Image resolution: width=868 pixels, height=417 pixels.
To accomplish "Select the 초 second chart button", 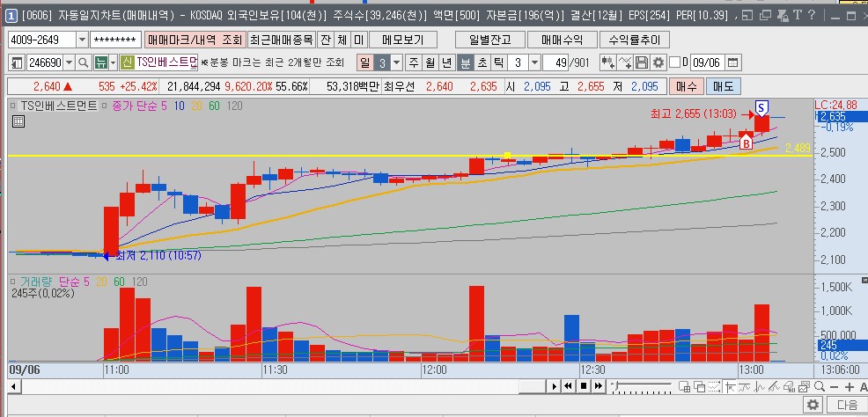I will pyautogui.click(x=482, y=62).
